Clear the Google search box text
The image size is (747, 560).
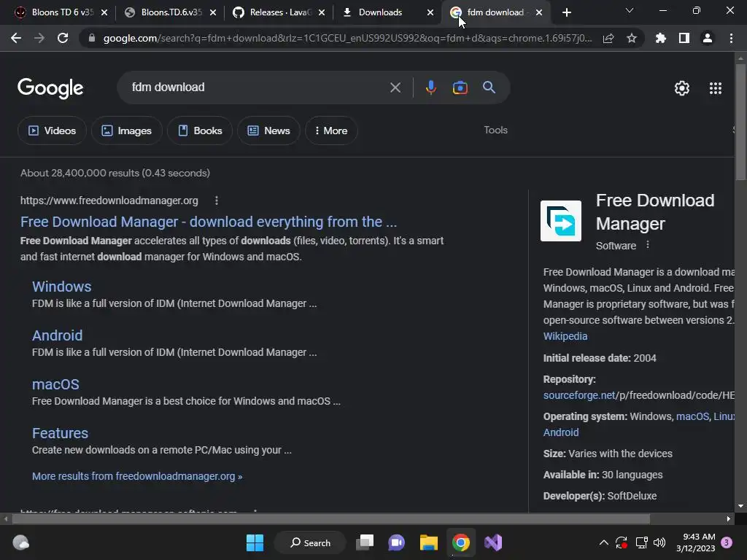[395, 87]
